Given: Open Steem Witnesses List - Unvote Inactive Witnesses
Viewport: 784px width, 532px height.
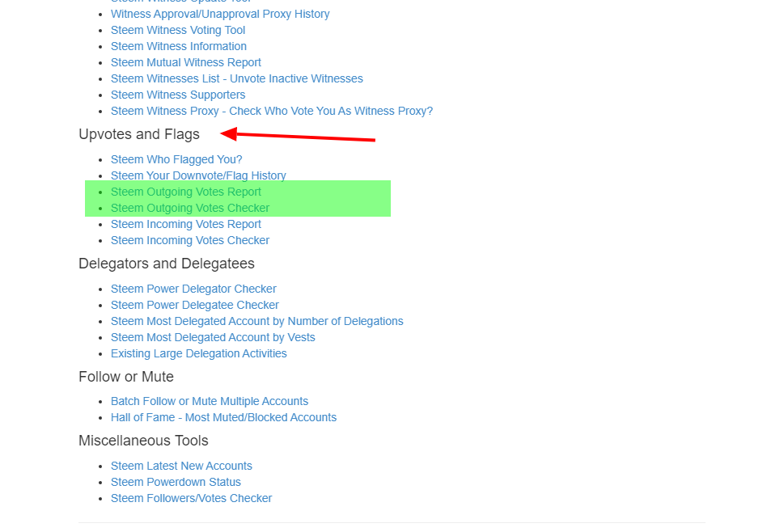Looking at the screenshot, I should (x=237, y=78).
